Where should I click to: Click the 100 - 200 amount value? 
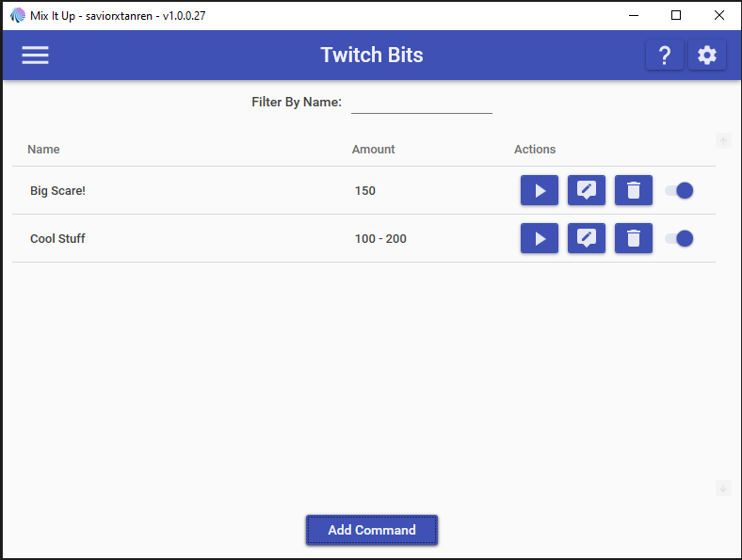[380, 238]
